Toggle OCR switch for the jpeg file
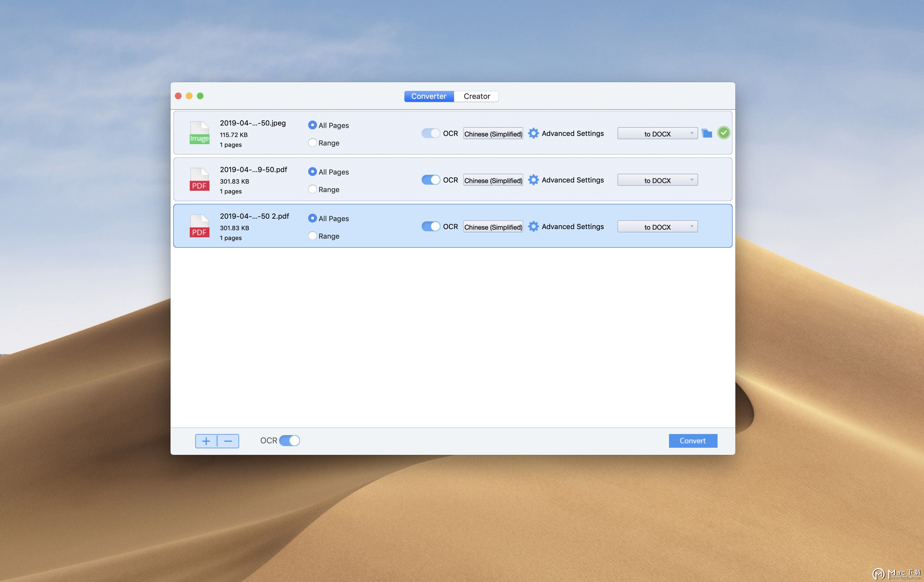This screenshot has width=924, height=582. point(430,133)
